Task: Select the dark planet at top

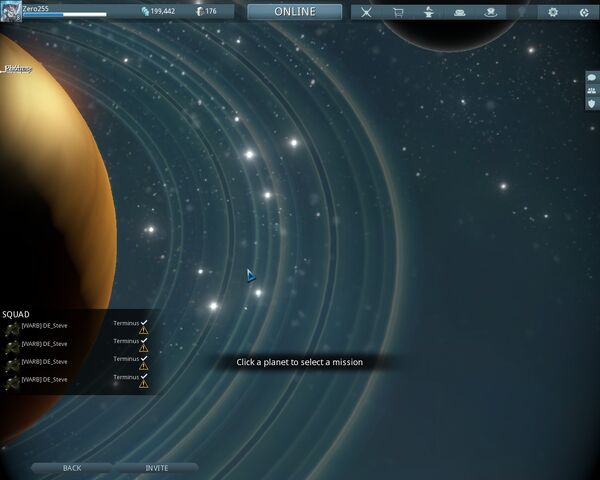Action: pyautogui.click(x=450, y=34)
